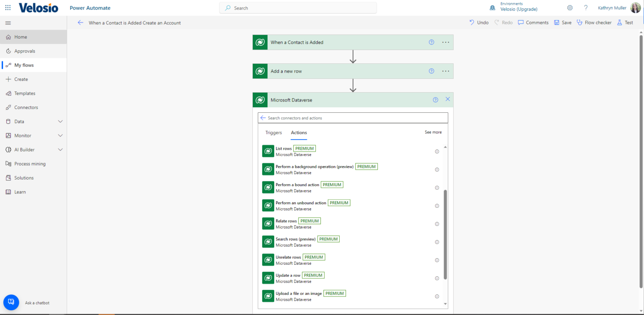Screen dimensions: 644x315
Task: Open the Flow checker
Action: click(594, 22)
